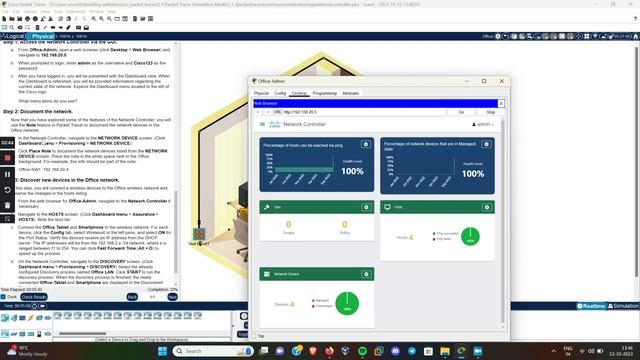The height and width of the screenshot is (360, 640).
Task: Toggle the Dock checkbox in instructions panel
Action: 3,297
